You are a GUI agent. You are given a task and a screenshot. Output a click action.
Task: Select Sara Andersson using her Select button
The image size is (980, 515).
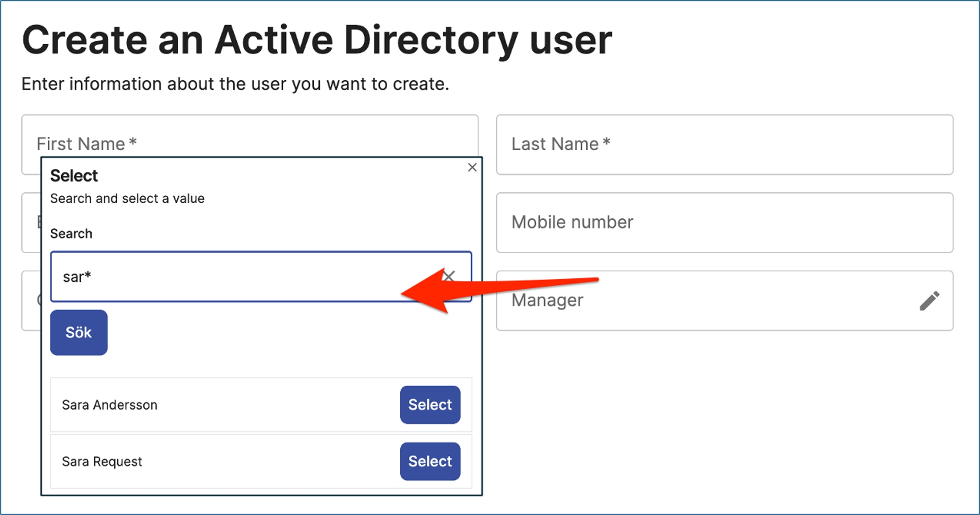coord(430,405)
